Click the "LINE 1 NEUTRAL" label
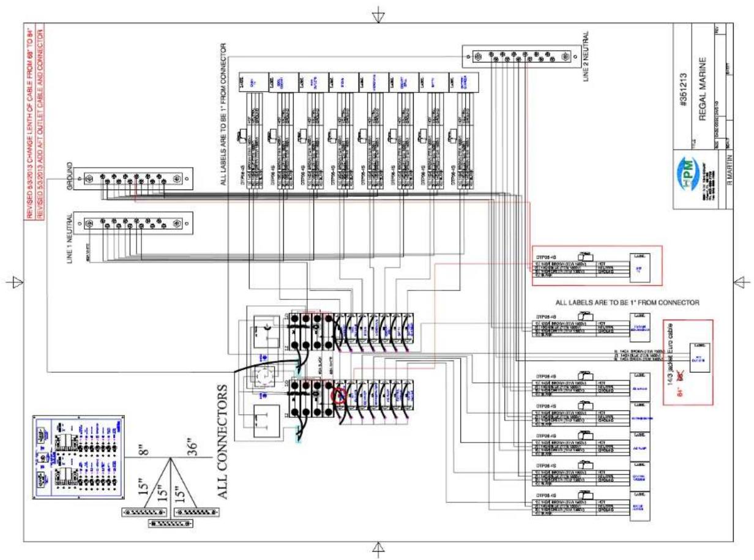The width and height of the screenshot is (754, 560). click(x=69, y=239)
